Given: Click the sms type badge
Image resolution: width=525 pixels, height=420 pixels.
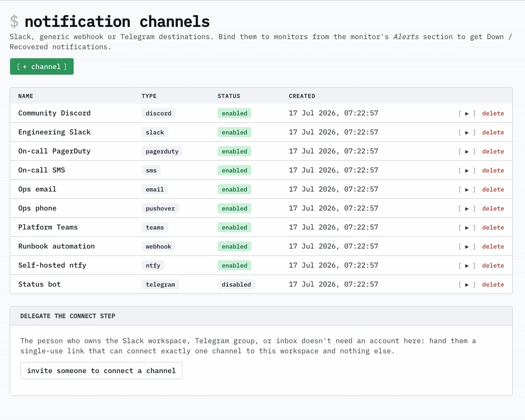Looking at the screenshot, I should 151,171.
